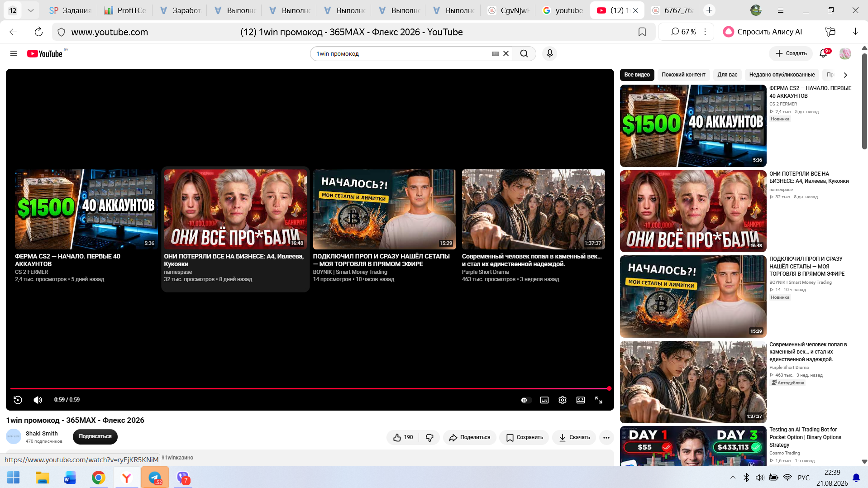Open the YouTube hamburger guide menu
The image size is (868, 488).
pyautogui.click(x=14, y=53)
